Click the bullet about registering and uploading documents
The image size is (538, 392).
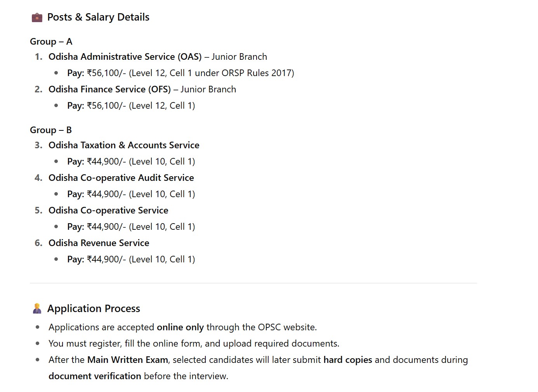tap(194, 343)
